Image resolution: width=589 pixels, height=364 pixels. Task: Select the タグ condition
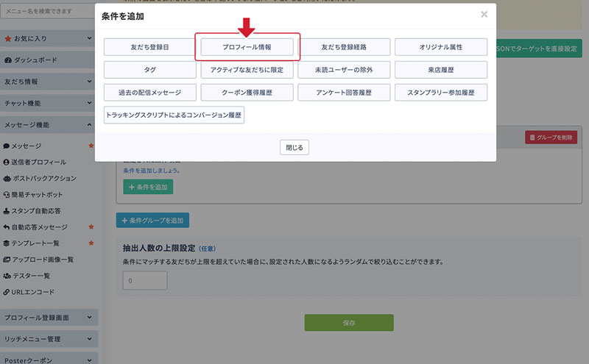point(150,70)
